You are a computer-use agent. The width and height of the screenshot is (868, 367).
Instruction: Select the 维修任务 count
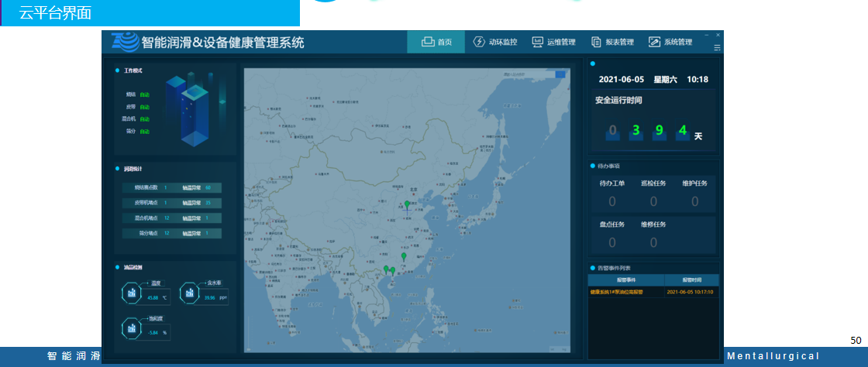point(653,242)
